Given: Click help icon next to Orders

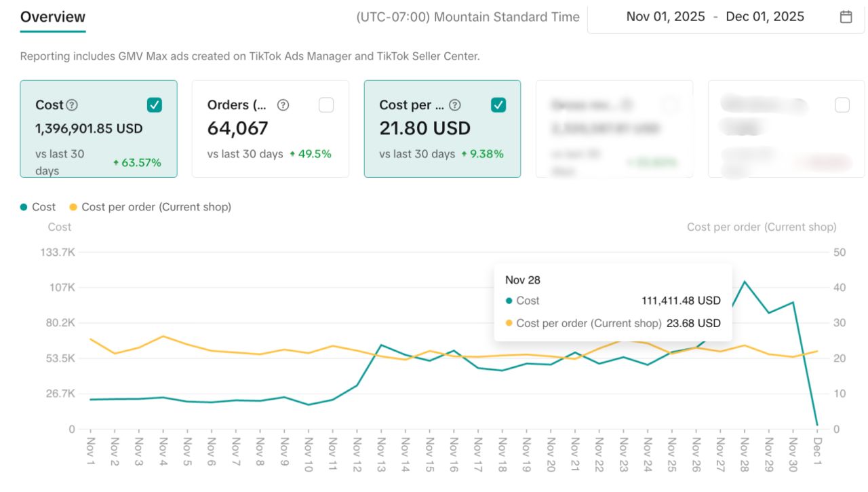Looking at the screenshot, I should pyautogui.click(x=283, y=105).
